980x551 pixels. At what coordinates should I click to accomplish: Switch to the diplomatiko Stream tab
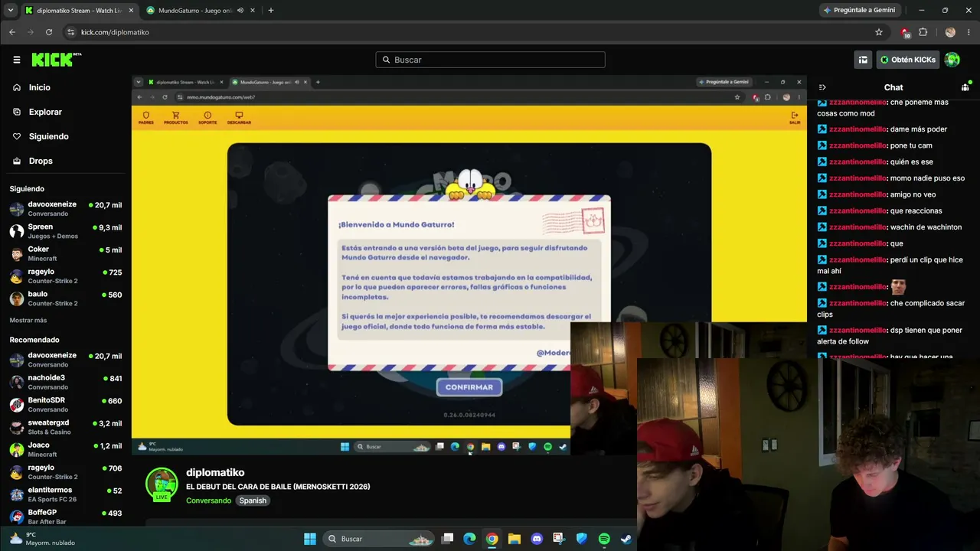[x=80, y=11]
